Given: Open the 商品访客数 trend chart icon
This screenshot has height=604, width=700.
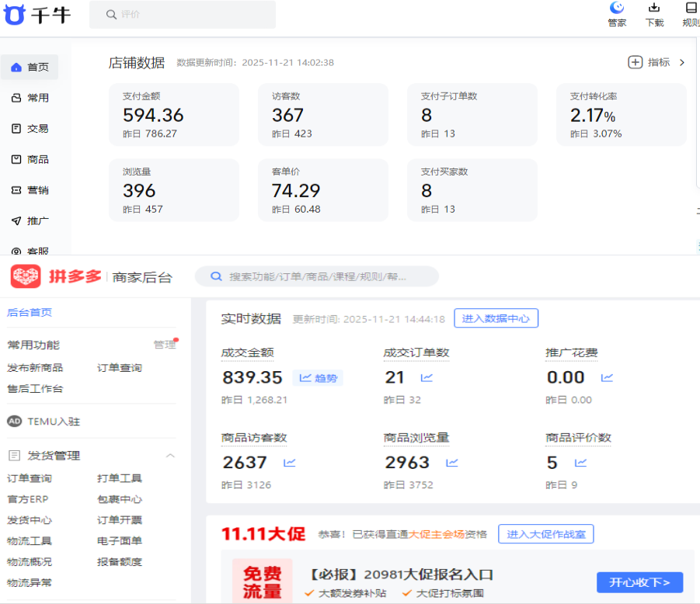Looking at the screenshot, I should click(290, 463).
